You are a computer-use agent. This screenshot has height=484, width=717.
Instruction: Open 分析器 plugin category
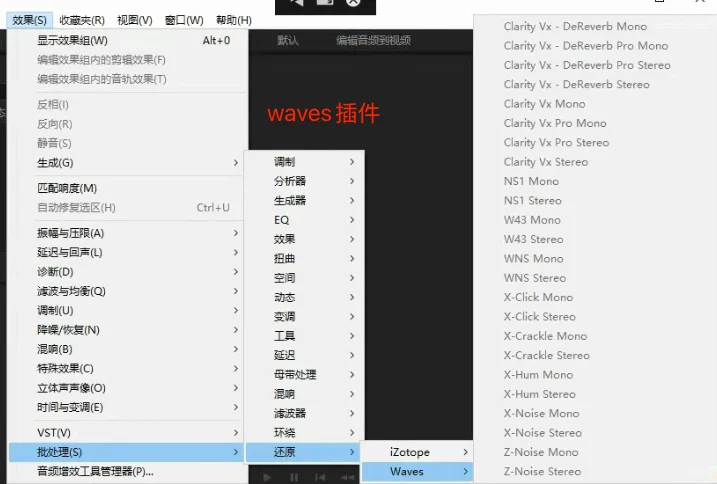[x=305, y=181]
